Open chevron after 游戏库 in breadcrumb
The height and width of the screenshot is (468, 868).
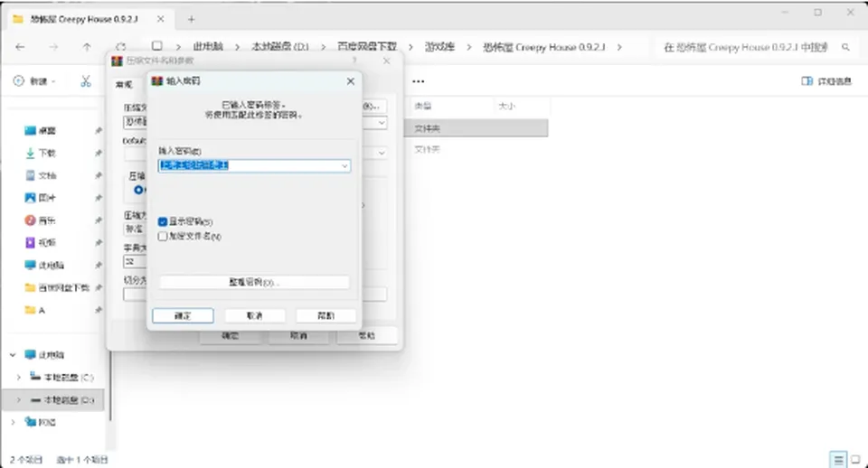[x=469, y=48]
